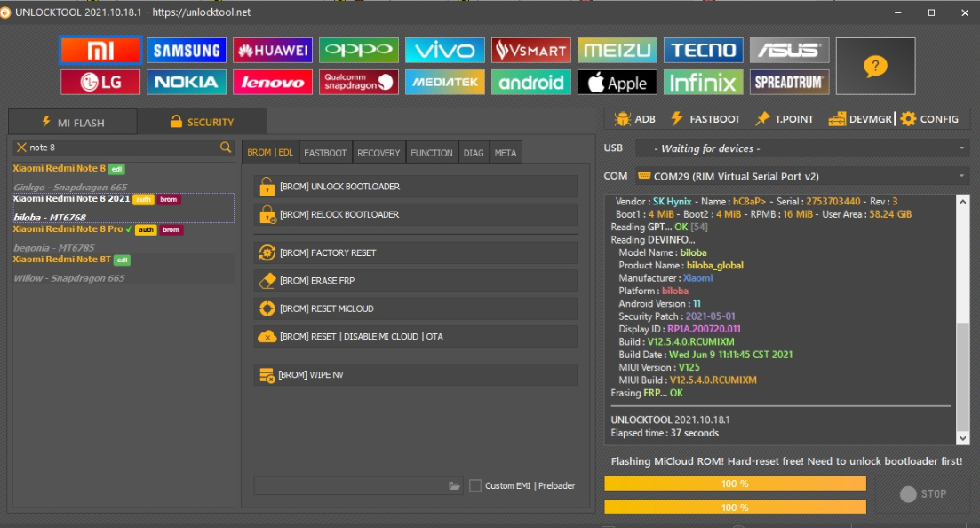Click the STOP button
The image size is (980, 528).
pos(923,493)
